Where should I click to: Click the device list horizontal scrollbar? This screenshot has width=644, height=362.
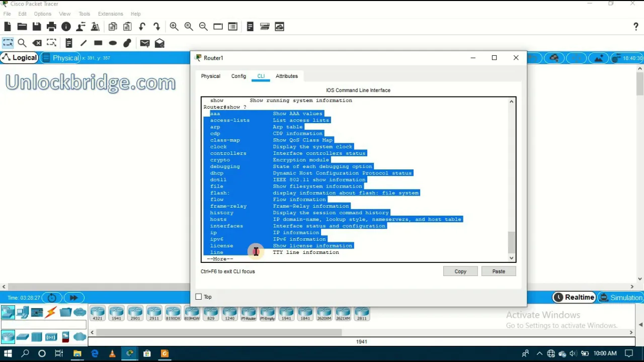(x=219, y=332)
